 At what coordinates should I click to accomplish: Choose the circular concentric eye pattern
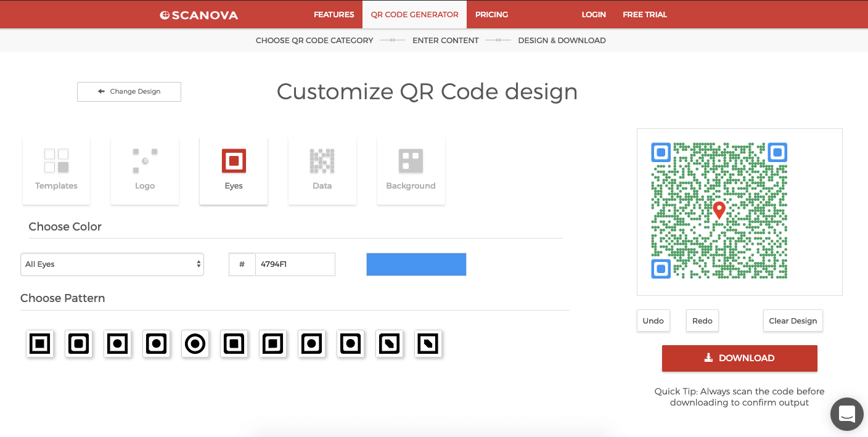click(195, 343)
